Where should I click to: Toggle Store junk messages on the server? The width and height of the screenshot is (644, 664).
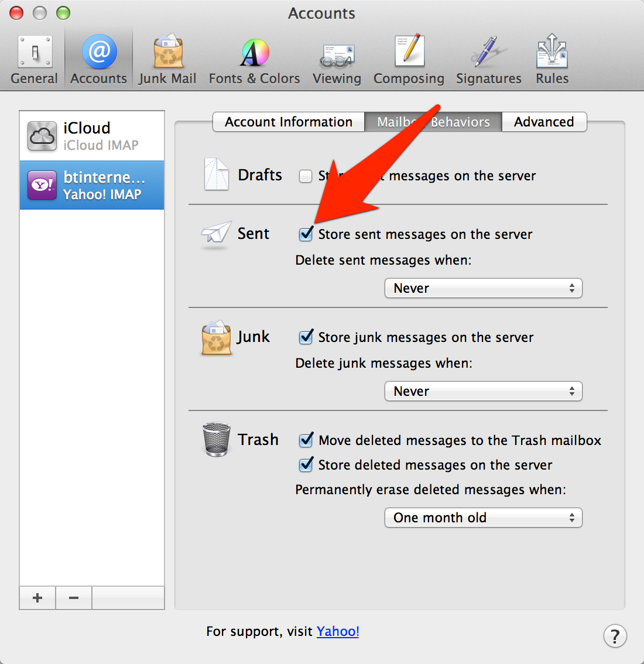[306, 337]
